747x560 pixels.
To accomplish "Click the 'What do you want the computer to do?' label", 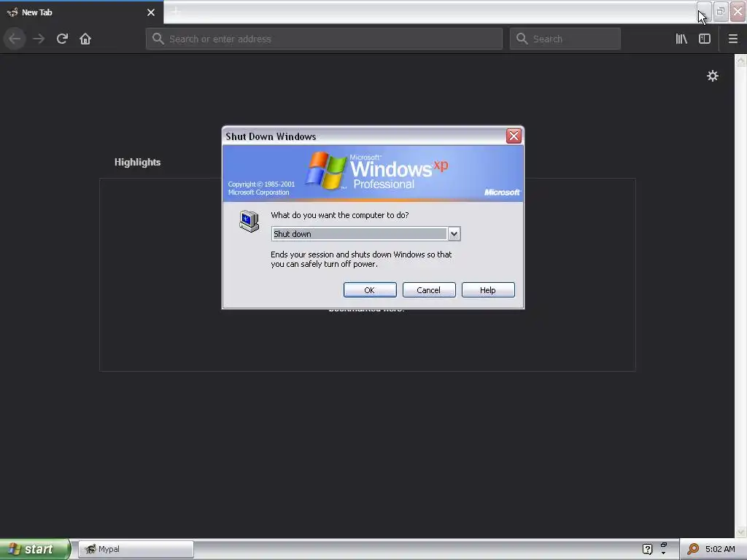I will (340, 215).
